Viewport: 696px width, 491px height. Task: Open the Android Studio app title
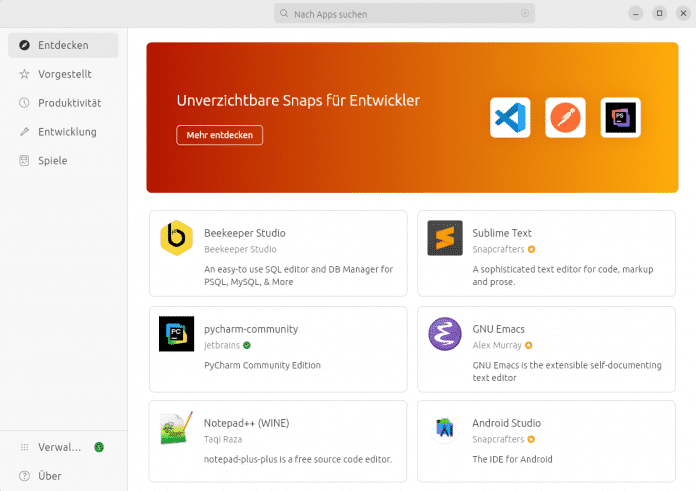(x=506, y=423)
